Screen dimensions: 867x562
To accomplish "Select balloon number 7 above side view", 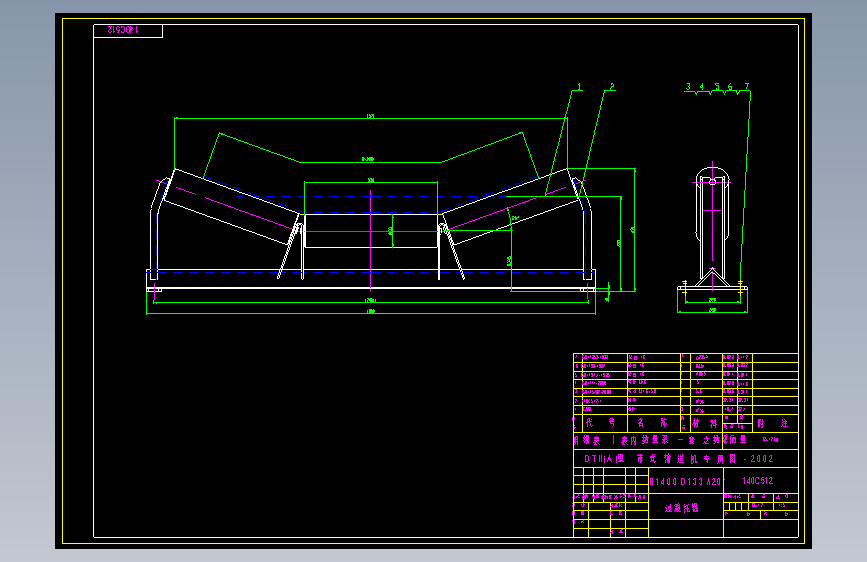I will pyautogui.click(x=746, y=87).
